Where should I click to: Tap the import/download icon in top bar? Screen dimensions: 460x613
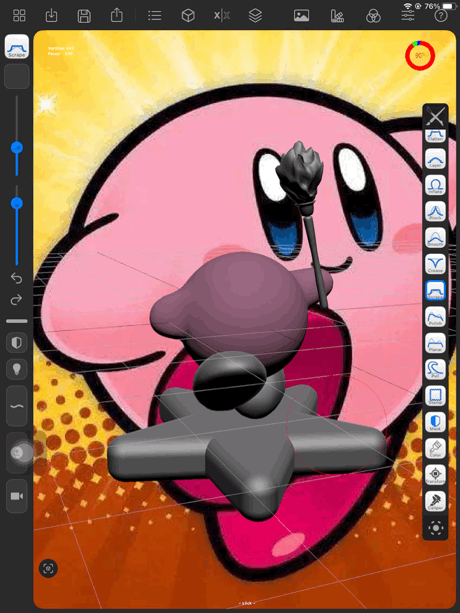tap(52, 16)
